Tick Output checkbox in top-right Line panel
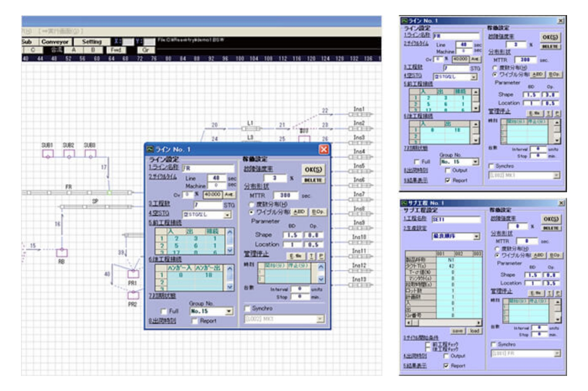Screen dimensions: 588x391 click(x=448, y=170)
